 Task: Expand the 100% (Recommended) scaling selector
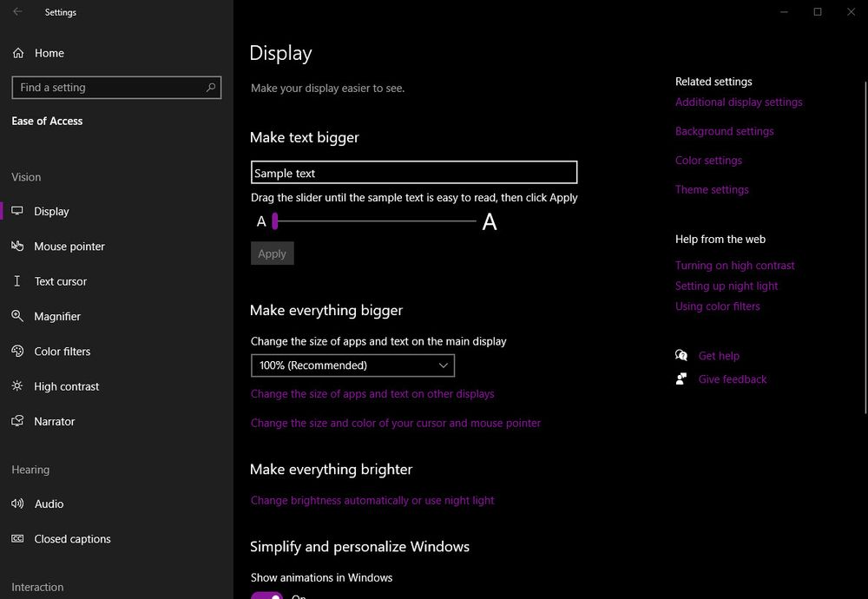352,365
